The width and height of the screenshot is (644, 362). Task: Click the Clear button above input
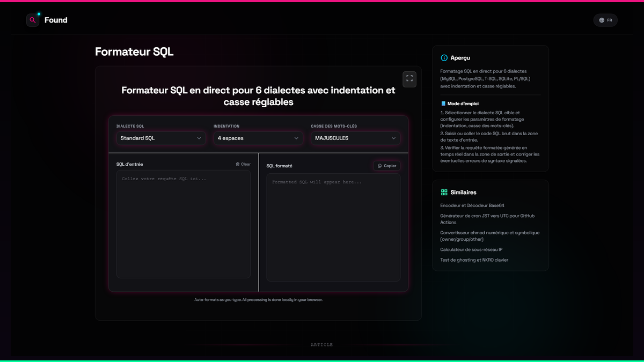coord(243,164)
